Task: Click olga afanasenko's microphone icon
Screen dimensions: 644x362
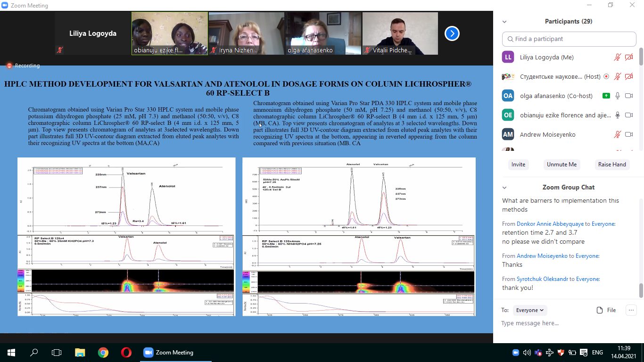Action: click(617, 96)
